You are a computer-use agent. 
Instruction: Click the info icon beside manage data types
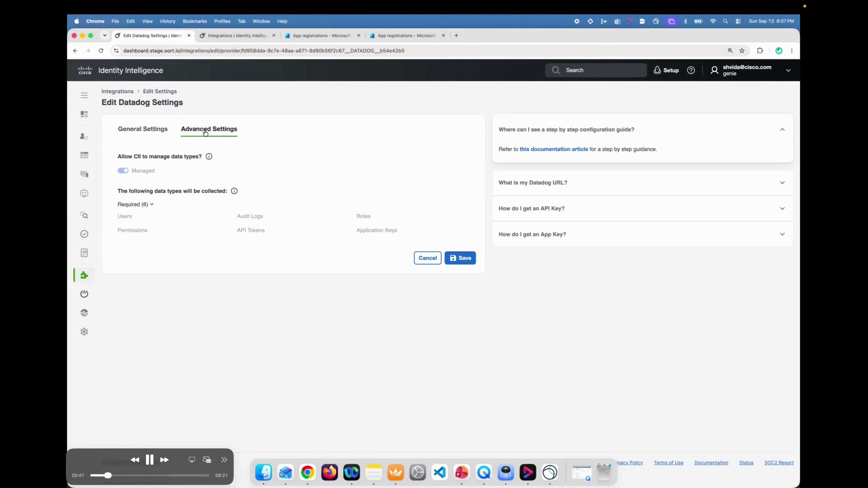click(x=209, y=156)
